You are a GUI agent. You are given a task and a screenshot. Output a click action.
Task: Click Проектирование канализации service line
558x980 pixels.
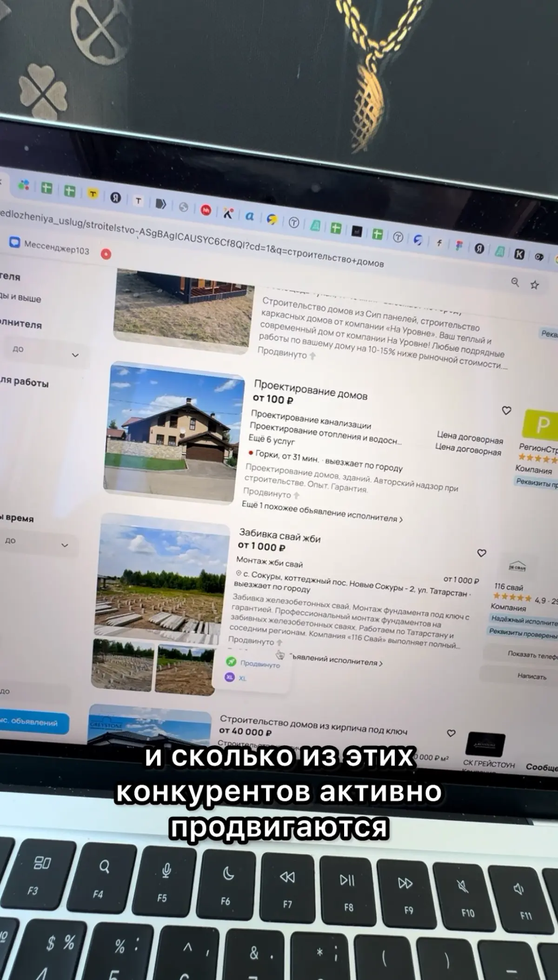click(311, 418)
